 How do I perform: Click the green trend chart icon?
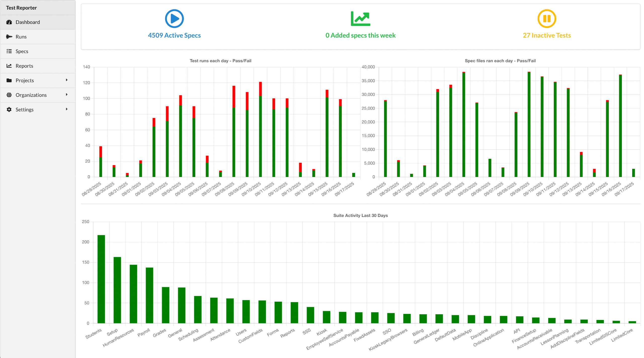(x=360, y=18)
